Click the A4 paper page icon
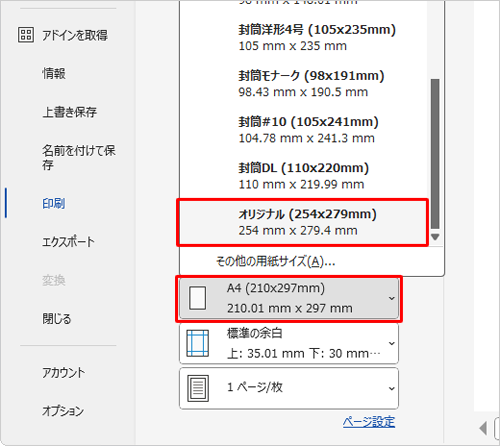The image size is (500, 446). 197,298
